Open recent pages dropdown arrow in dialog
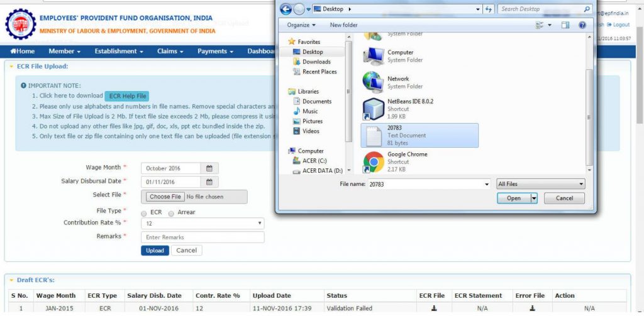The width and height of the screenshot is (644, 316). pos(308,9)
